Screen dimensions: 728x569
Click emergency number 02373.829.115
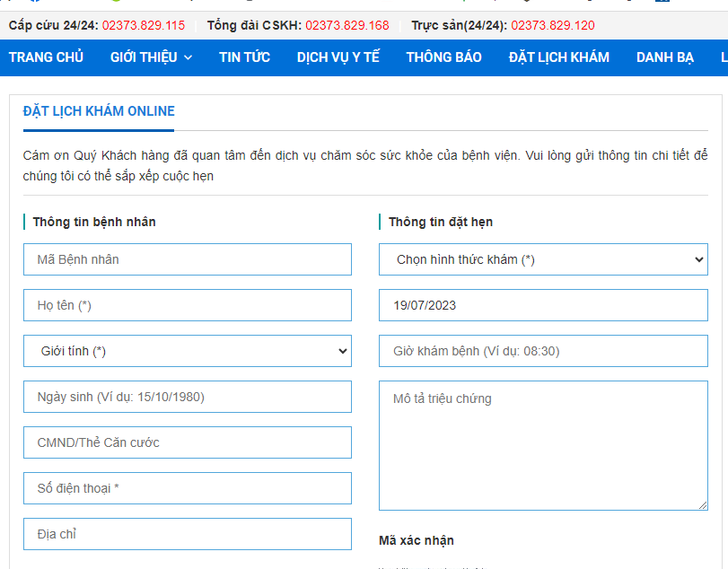(x=144, y=25)
